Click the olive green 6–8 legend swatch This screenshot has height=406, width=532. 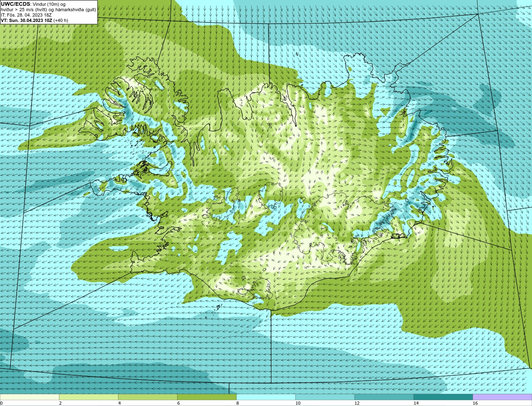point(207,397)
